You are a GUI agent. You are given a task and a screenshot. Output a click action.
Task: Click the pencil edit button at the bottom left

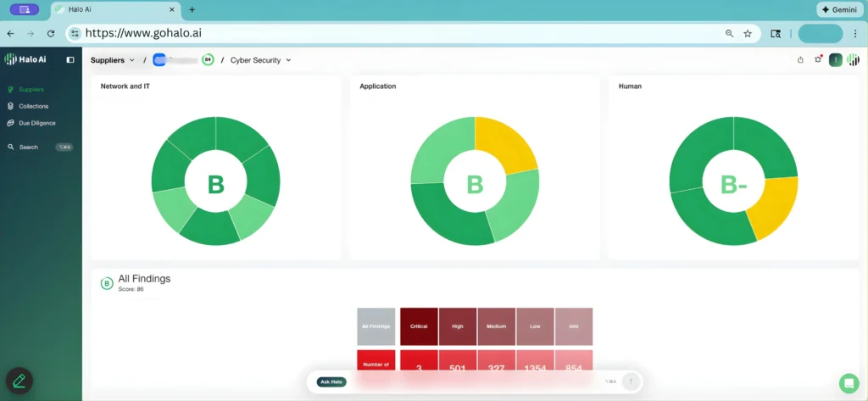[x=19, y=381]
